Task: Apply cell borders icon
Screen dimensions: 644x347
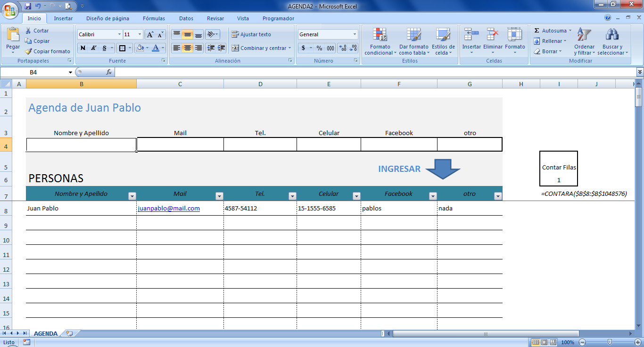Action: click(x=123, y=48)
